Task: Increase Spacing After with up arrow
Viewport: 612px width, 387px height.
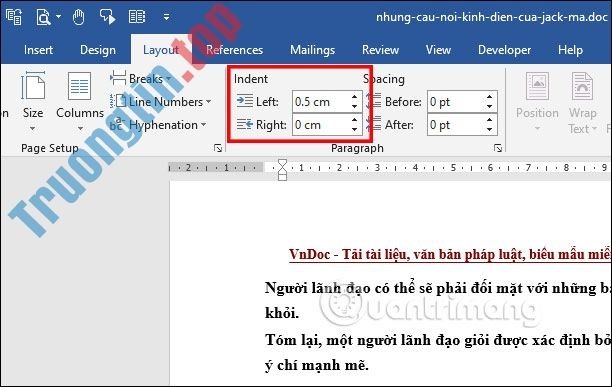Action: 489,120
